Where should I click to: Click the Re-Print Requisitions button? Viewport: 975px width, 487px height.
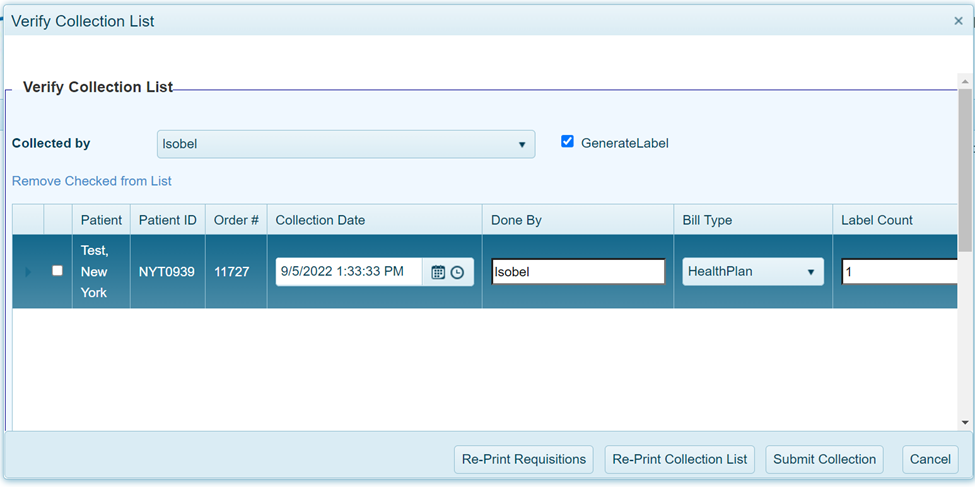[523, 459]
